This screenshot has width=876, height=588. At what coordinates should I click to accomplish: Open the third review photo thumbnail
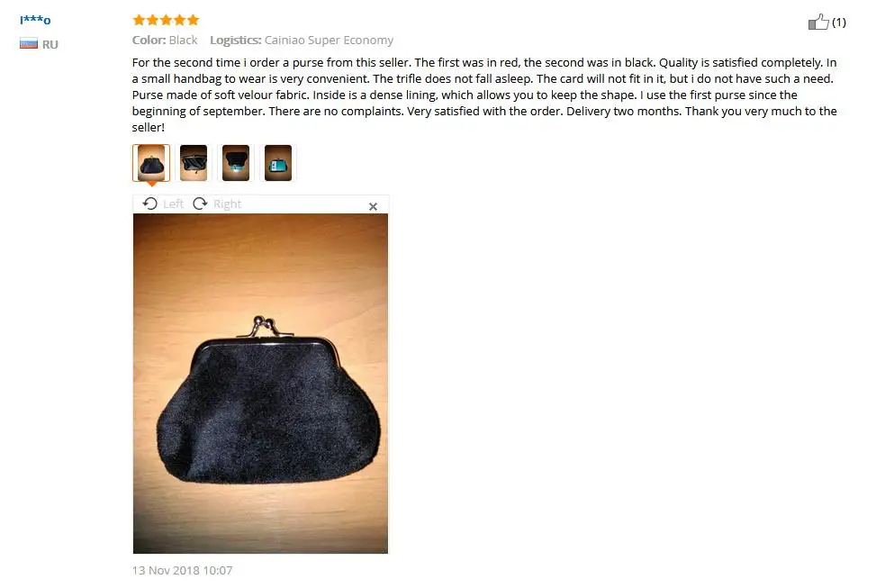tap(236, 163)
